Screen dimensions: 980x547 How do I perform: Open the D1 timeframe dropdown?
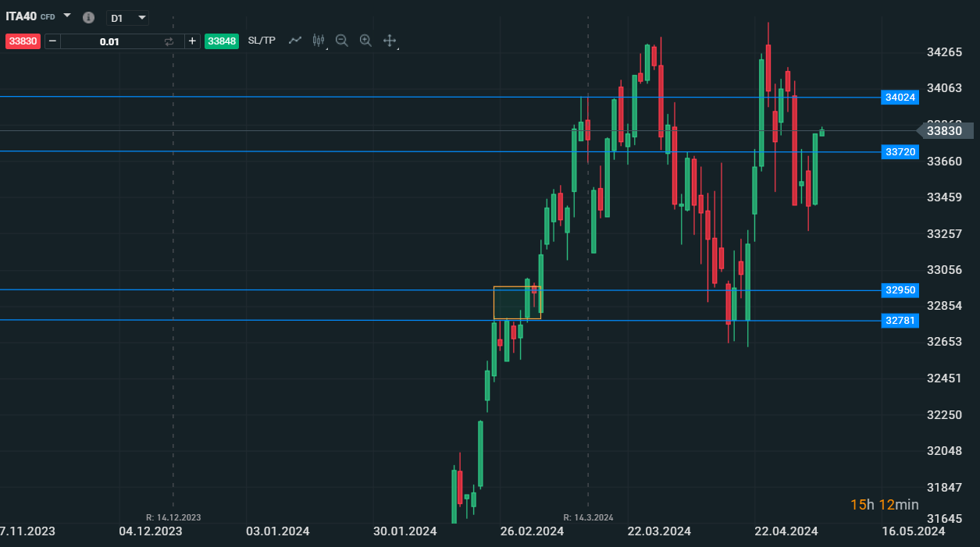(x=127, y=17)
